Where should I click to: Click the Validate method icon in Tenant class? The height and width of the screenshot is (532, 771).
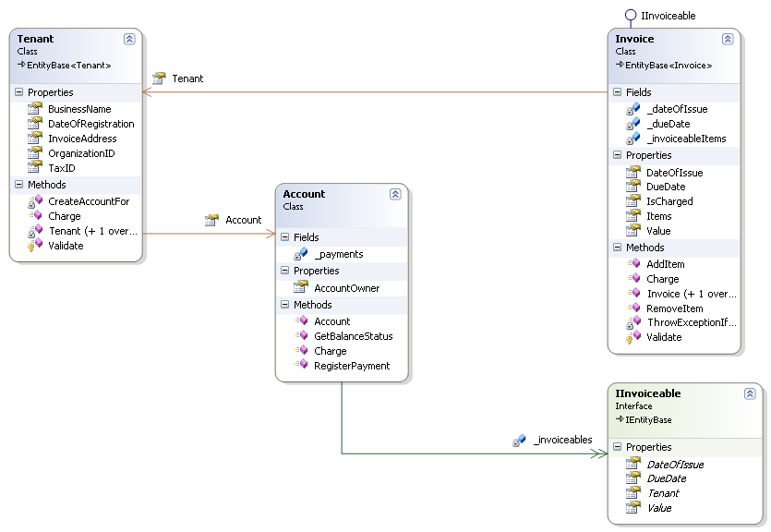coord(35,246)
